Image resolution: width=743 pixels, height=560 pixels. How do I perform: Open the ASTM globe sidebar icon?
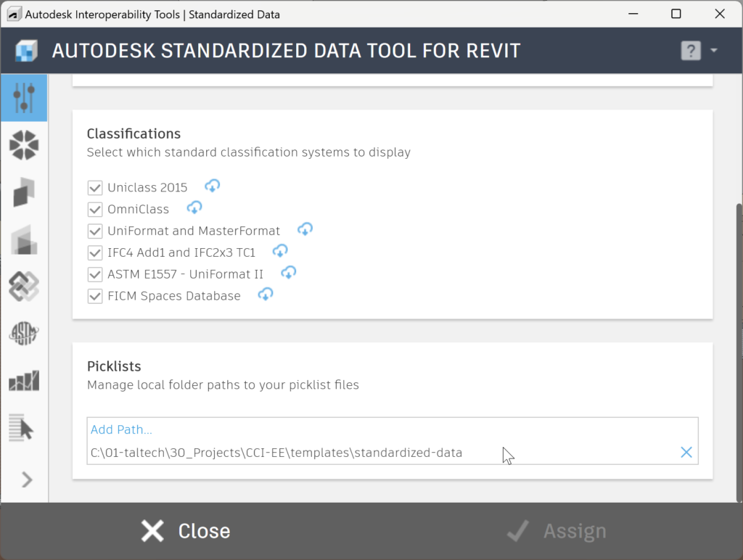pyautogui.click(x=24, y=334)
